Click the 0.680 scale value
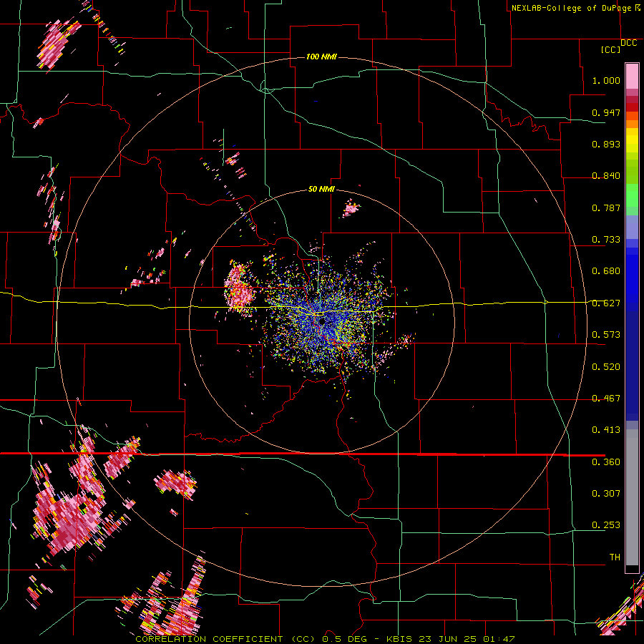 (606, 270)
